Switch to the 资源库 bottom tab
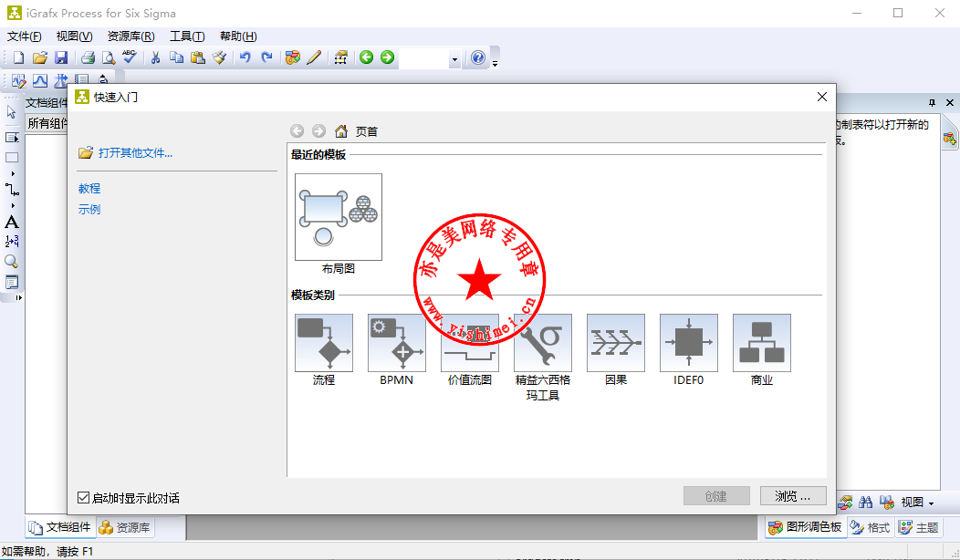 coord(125,527)
